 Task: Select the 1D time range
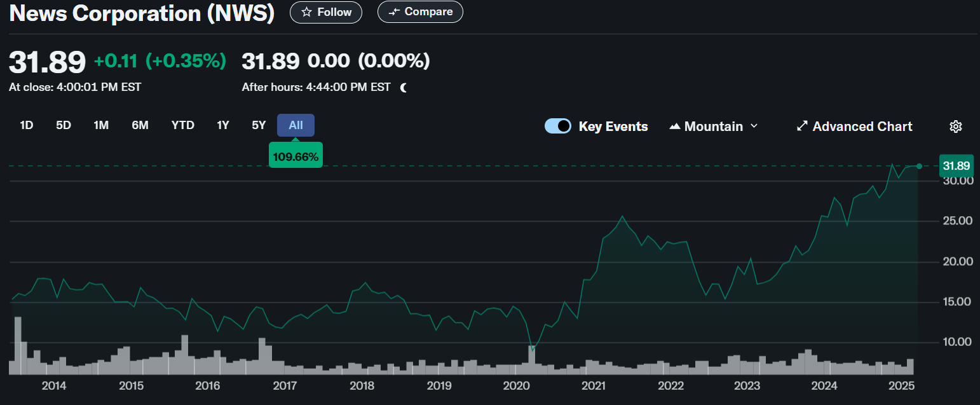[x=26, y=125]
